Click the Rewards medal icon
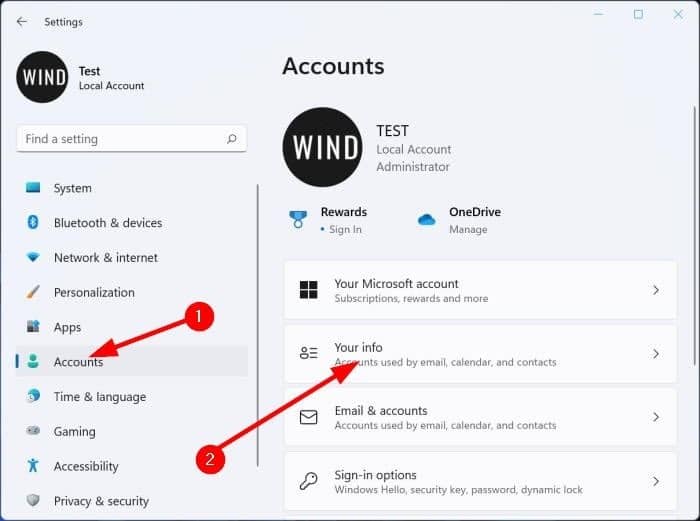700x521 pixels. click(x=298, y=220)
